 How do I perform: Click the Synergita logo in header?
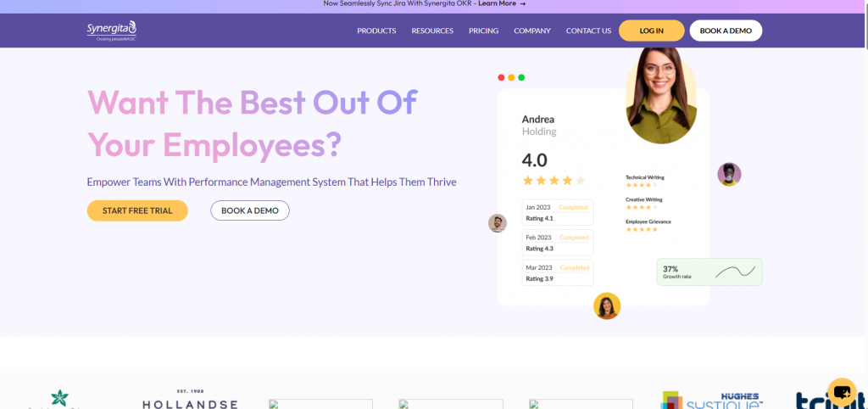click(x=111, y=31)
